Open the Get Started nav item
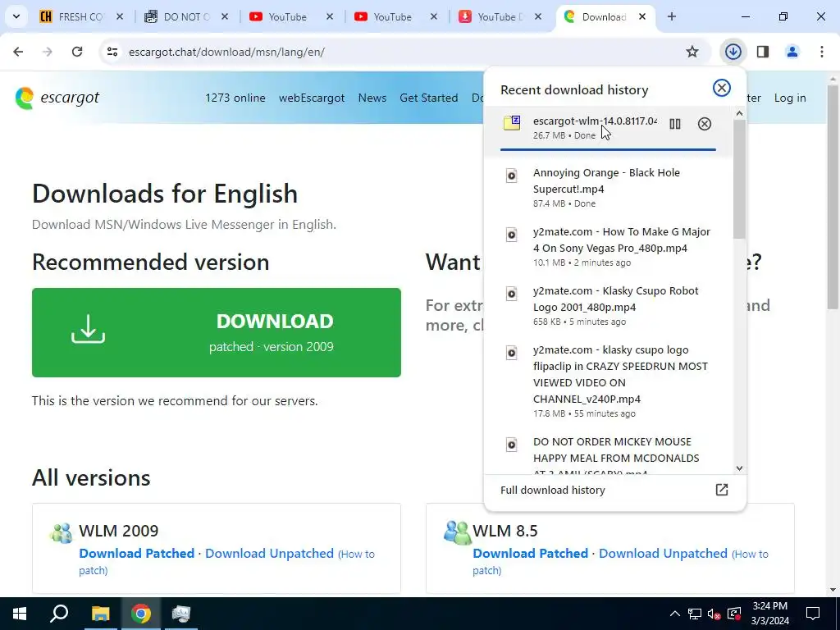This screenshot has height=630, width=840. click(x=428, y=98)
